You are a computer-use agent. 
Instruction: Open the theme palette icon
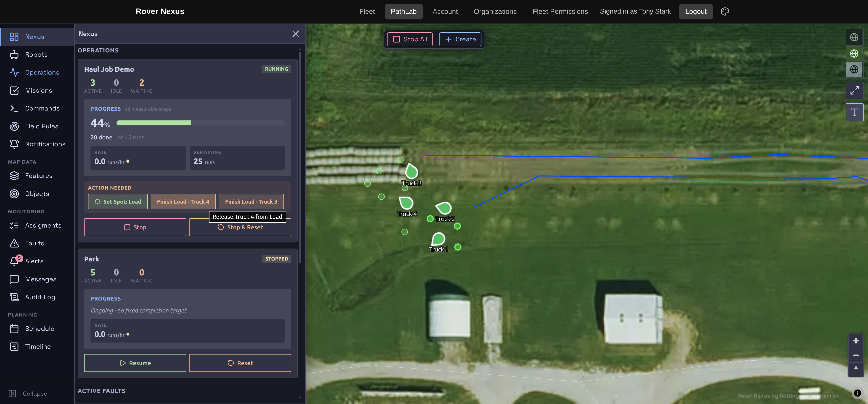[725, 12]
